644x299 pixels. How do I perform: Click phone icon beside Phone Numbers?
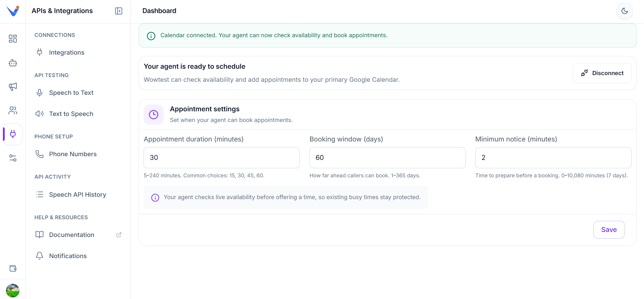40,154
